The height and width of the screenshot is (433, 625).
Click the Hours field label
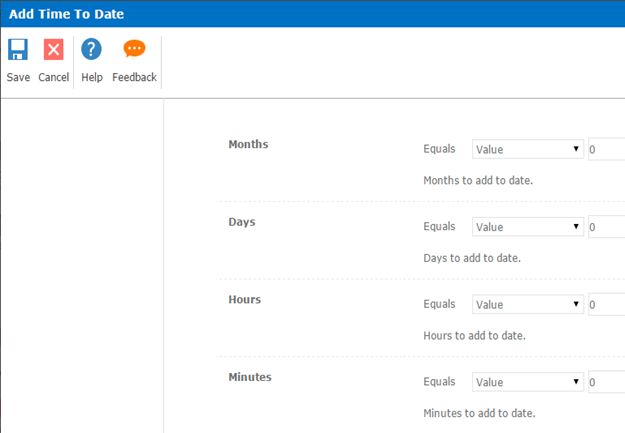[x=245, y=299]
